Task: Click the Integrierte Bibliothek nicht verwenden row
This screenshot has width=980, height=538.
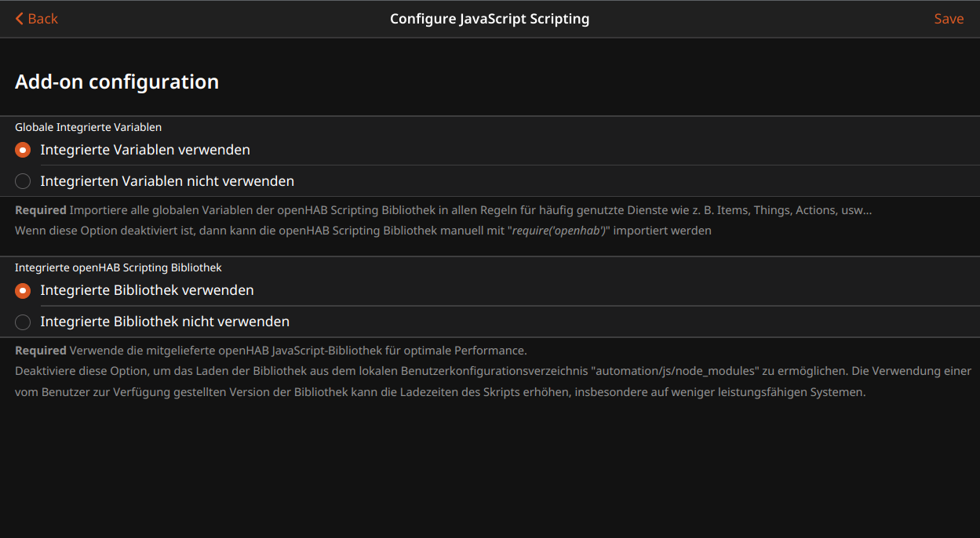Action: (165, 322)
